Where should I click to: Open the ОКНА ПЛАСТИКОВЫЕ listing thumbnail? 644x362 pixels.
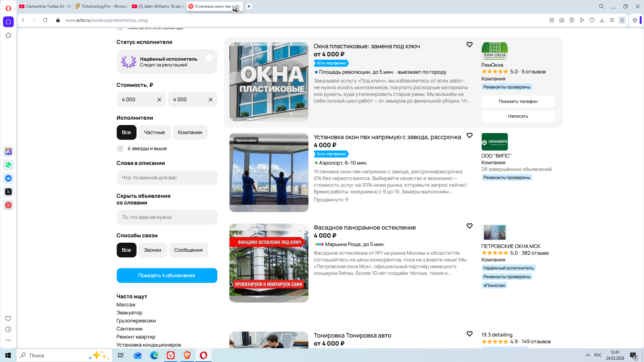[269, 81]
